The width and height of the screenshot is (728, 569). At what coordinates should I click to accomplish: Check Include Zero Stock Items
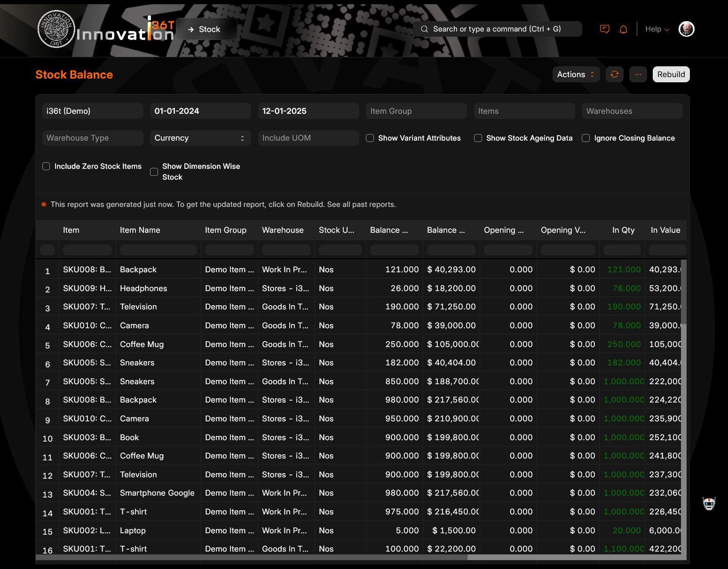(46, 166)
